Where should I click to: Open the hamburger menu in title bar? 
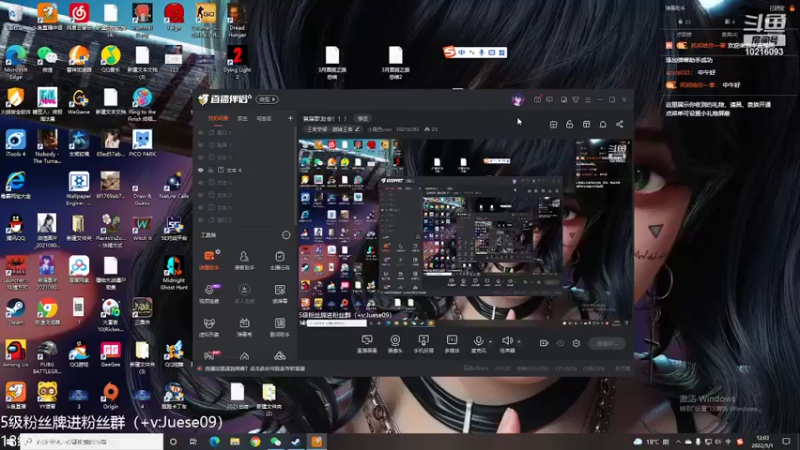(x=588, y=100)
